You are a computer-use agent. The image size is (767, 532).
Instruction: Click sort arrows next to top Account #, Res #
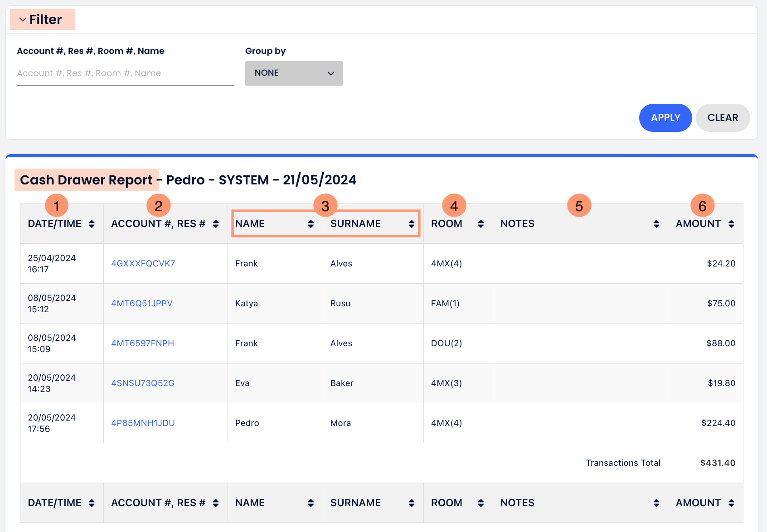(x=216, y=224)
